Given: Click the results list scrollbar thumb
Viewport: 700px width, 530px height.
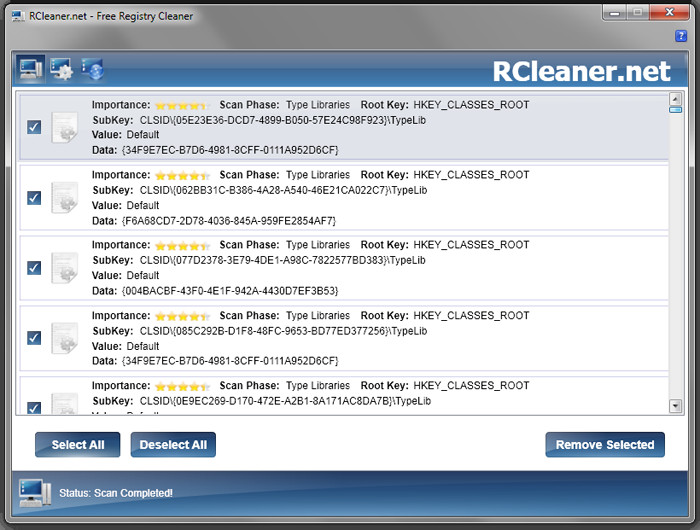Looking at the screenshot, I should [675, 110].
